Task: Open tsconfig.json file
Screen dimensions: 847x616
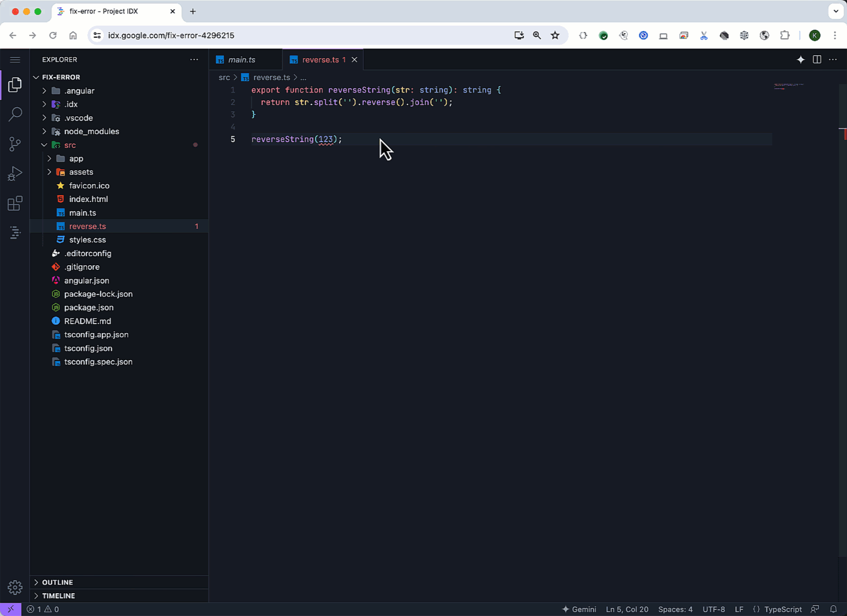Action: [88, 348]
